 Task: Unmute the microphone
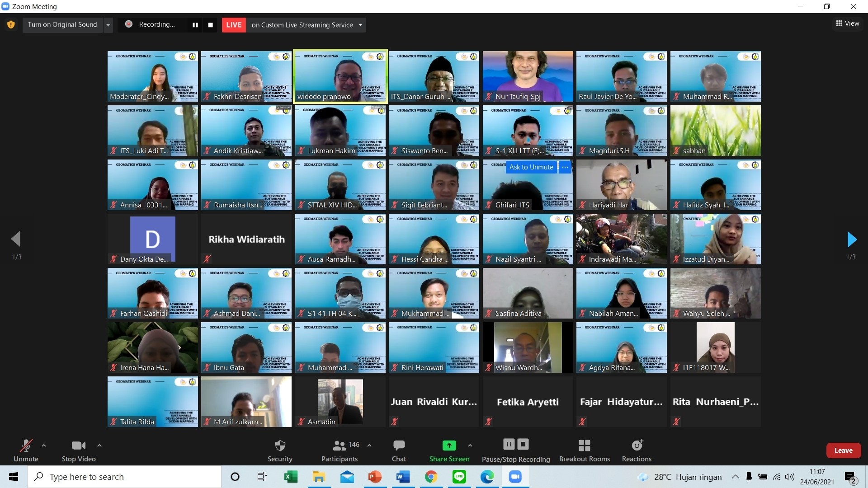(x=26, y=446)
